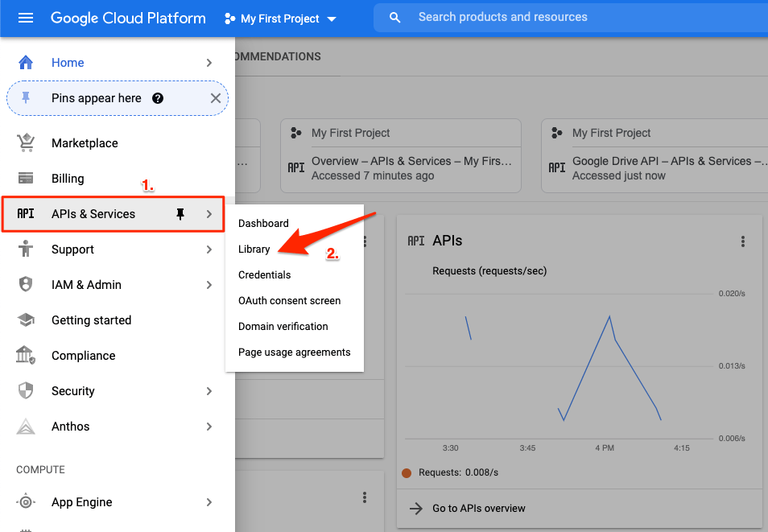The image size is (768, 532).
Task: Open the help icon next to Pins appear here
Action: [158, 98]
